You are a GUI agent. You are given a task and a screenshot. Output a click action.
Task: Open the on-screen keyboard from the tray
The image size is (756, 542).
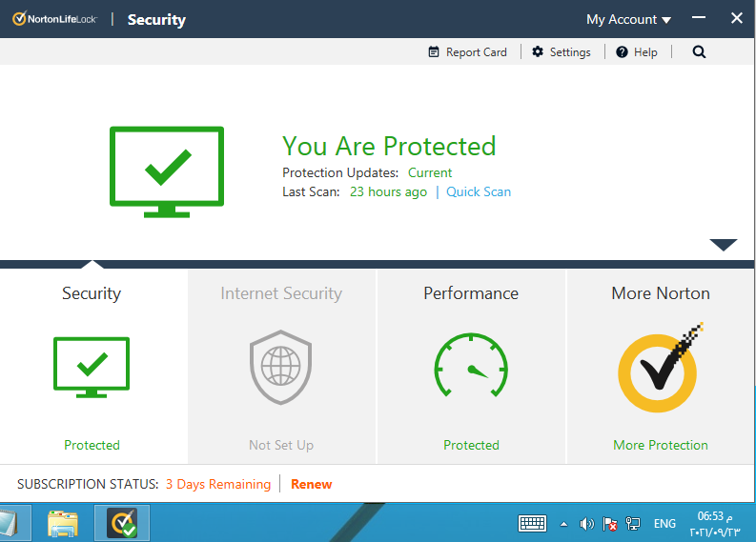[532, 524]
